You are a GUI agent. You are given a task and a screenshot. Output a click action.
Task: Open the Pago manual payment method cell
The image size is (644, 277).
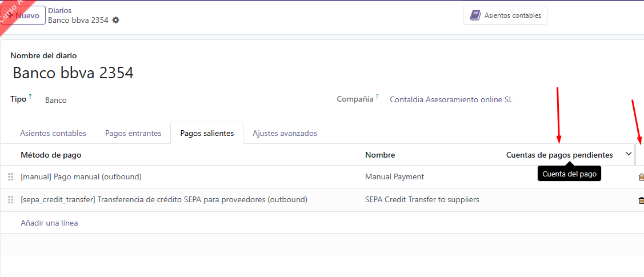pyautogui.click(x=81, y=177)
